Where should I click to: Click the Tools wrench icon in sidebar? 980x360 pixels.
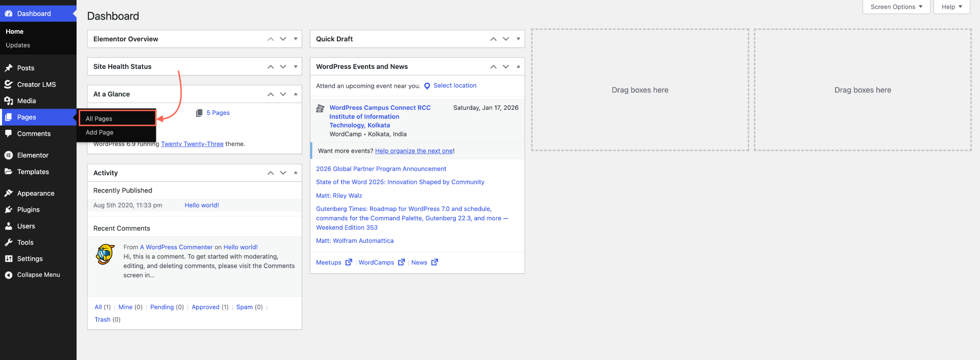click(9, 242)
